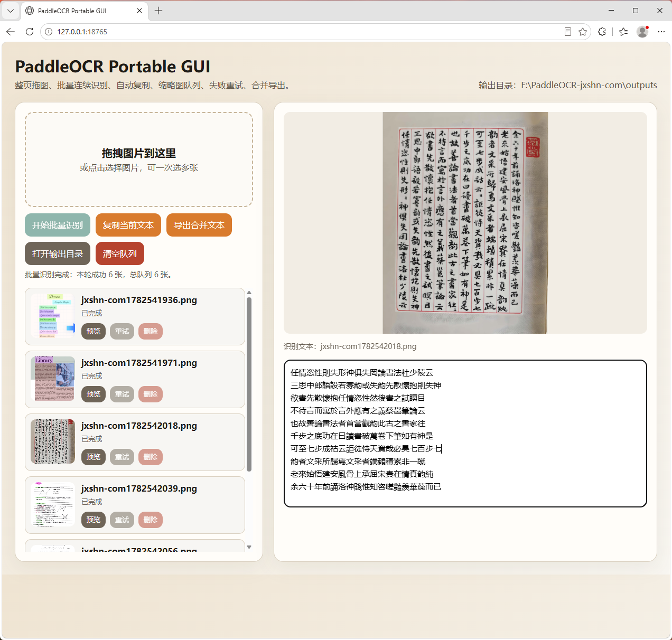
Task: Preview jxshn-com1782541936.png with 预览
Action: 94,331
